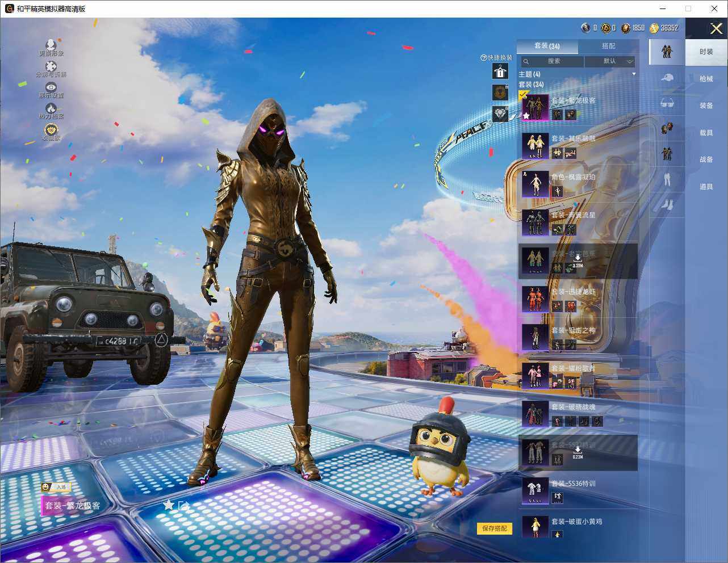Select the 套装-破蛋小黄鸡 outfit thumbnail
Image resolution: width=728 pixels, height=563 pixels.
(535, 527)
